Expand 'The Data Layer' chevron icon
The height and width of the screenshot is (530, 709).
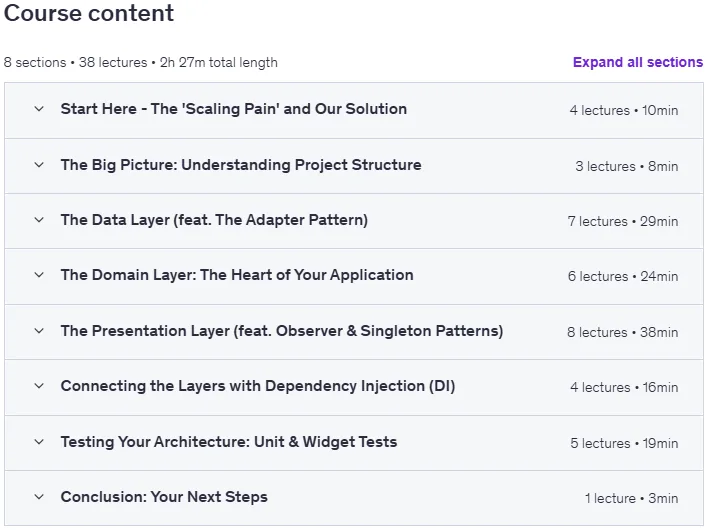click(39, 220)
